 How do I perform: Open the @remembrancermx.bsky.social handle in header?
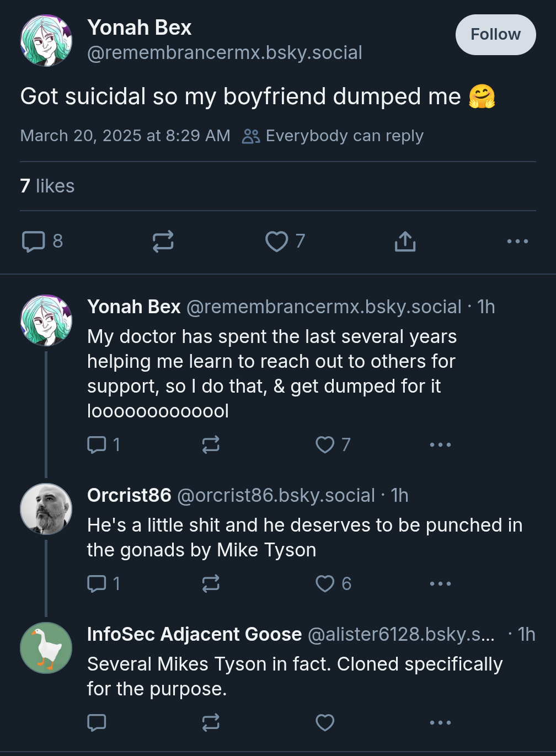tap(224, 53)
